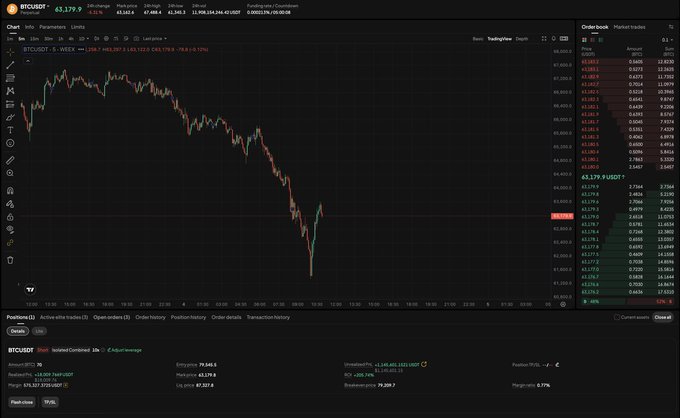
Task: Click the Flash close button
Action: coord(22,402)
